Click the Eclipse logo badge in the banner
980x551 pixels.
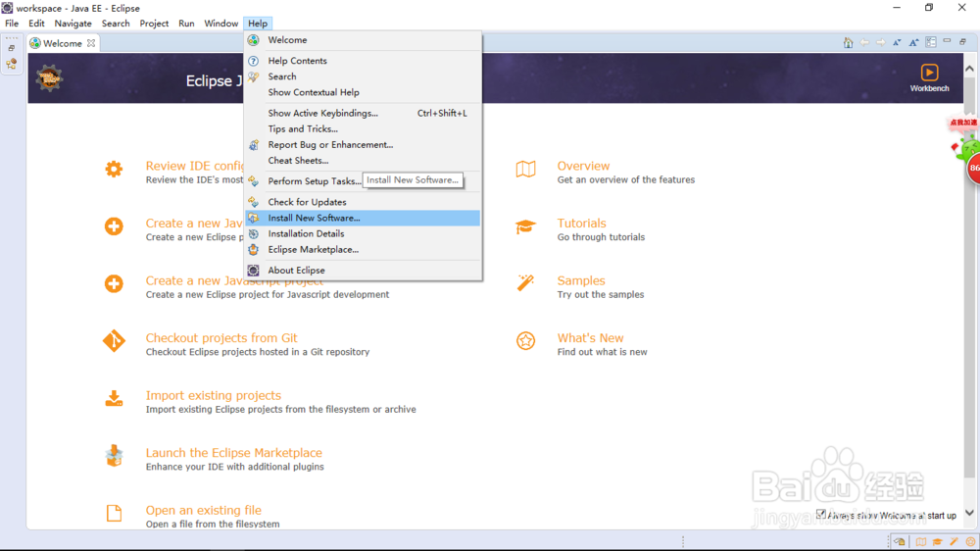(x=49, y=78)
